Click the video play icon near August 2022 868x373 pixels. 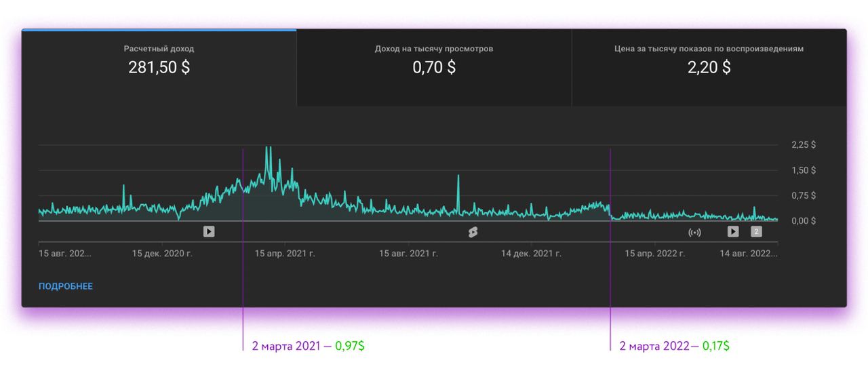(733, 232)
